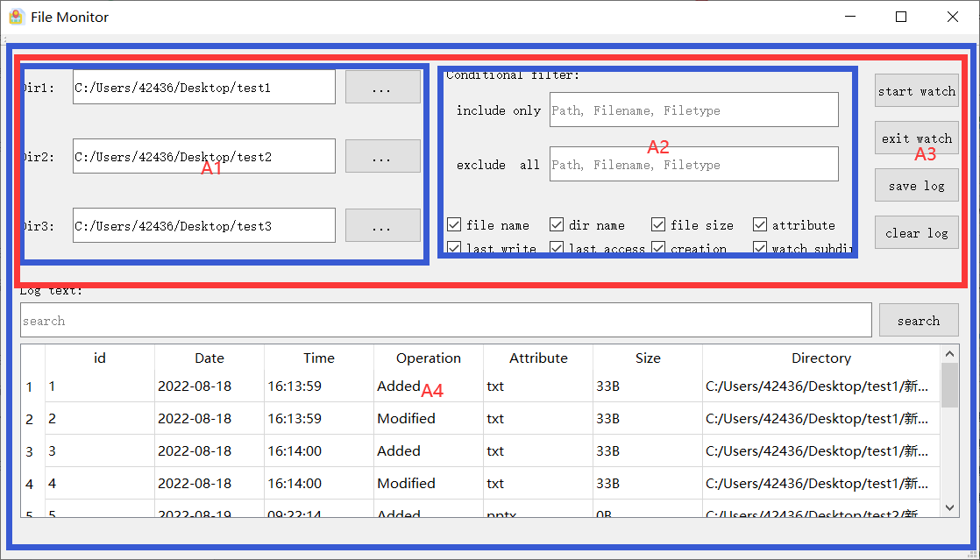This screenshot has width=980, height=560.
Task: Open browse dialog for Dir1
Action: pos(382,87)
